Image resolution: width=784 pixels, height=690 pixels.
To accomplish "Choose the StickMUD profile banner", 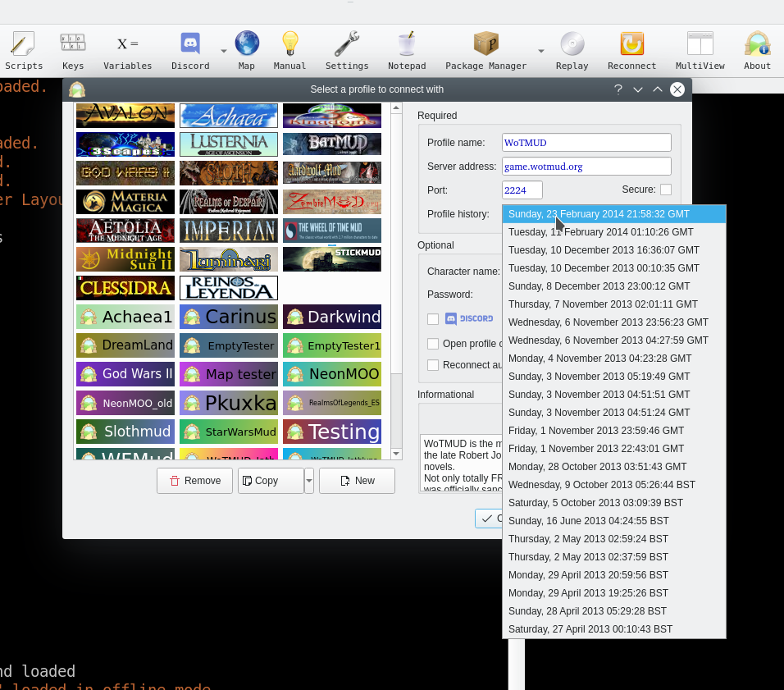I will 332,259.
